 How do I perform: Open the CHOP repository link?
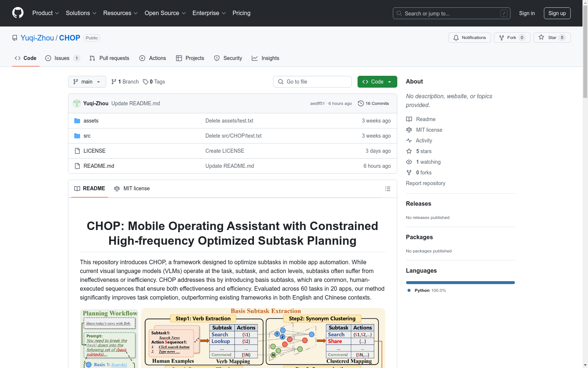coord(69,38)
